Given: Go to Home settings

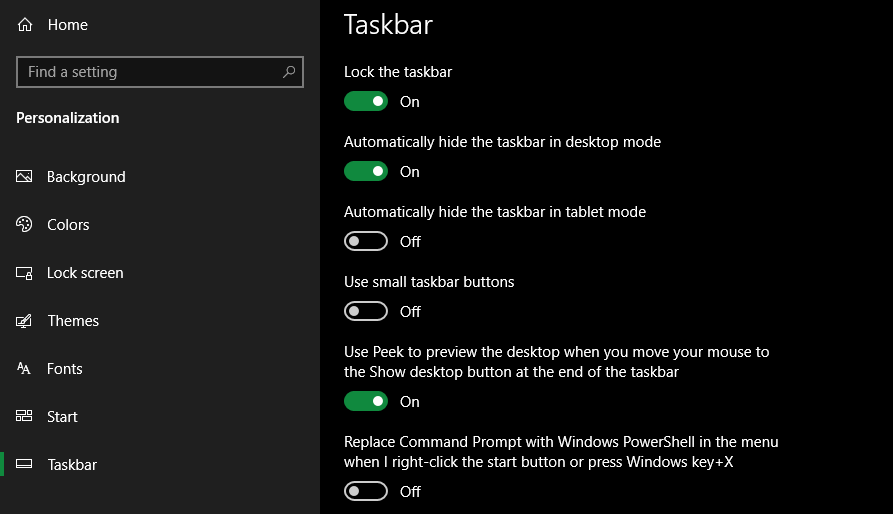Looking at the screenshot, I should 67,25.
